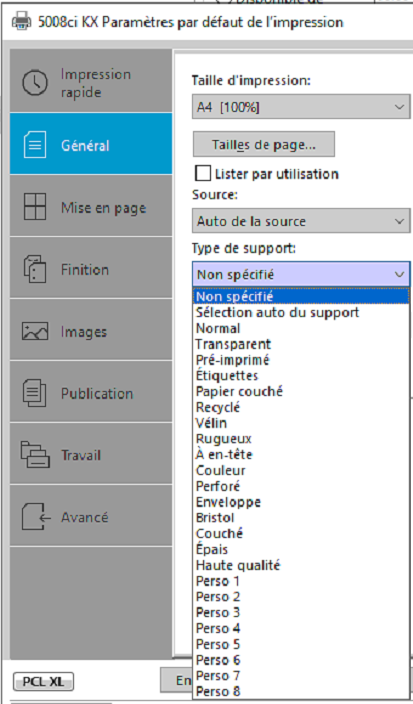Select Enveloppe in the media list
Image resolution: width=413 pixels, height=704 pixels.
click(x=228, y=502)
